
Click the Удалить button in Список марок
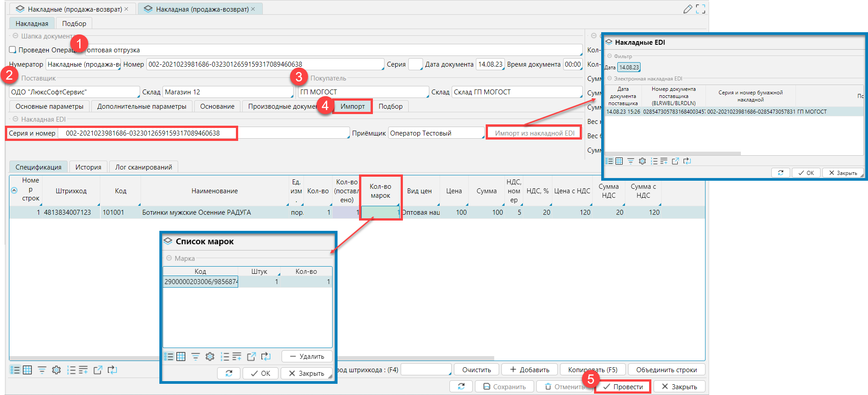click(x=307, y=357)
